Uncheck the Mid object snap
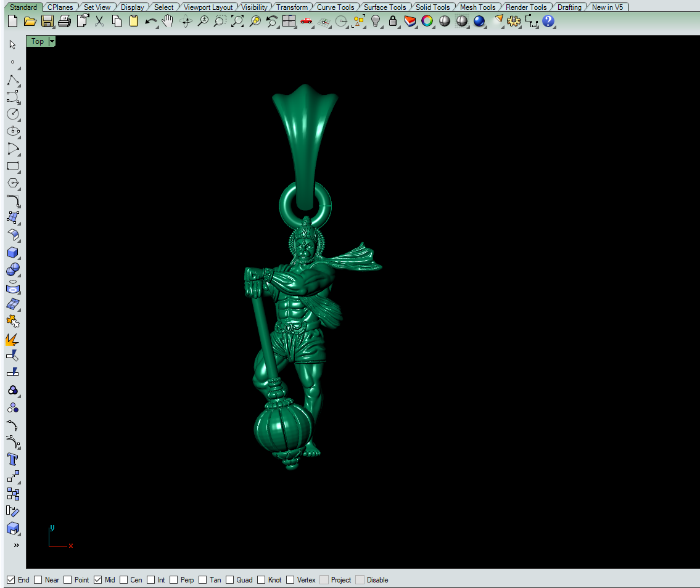 97,580
